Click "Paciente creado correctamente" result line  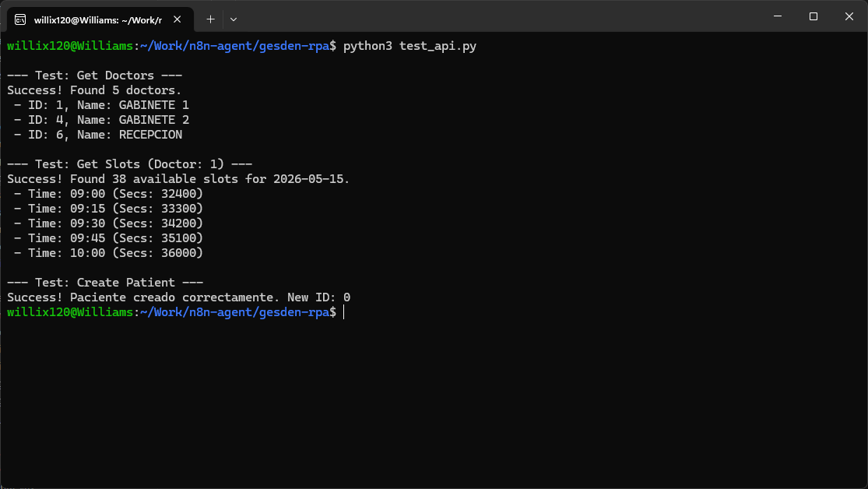179,297
